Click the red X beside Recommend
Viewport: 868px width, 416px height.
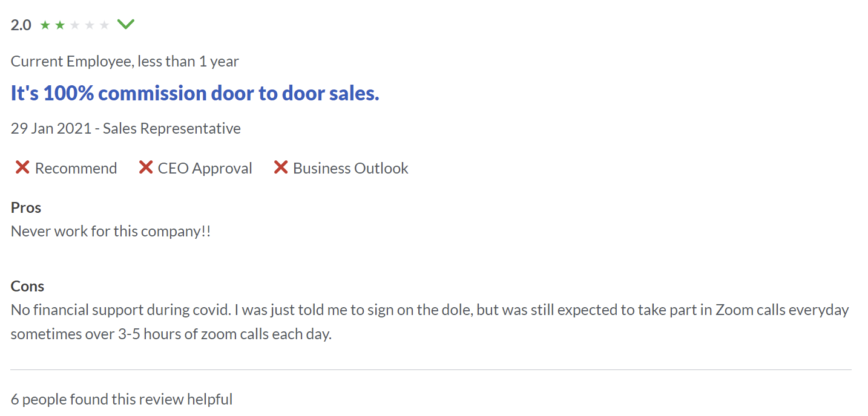point(22,167)
